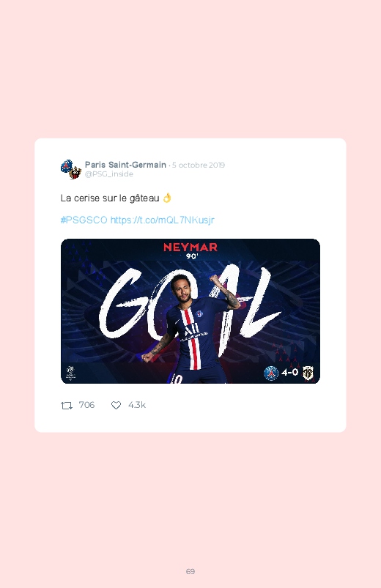The width and height of the screenshot is (381, 588).
Task: Click the page number 69
Action: point(190,571)
